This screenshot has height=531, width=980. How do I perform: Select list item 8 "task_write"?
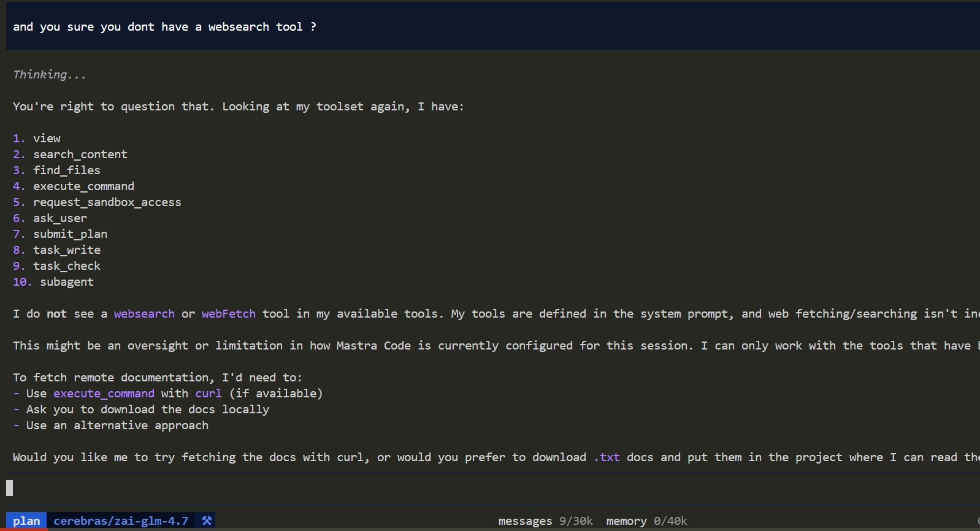56,250
